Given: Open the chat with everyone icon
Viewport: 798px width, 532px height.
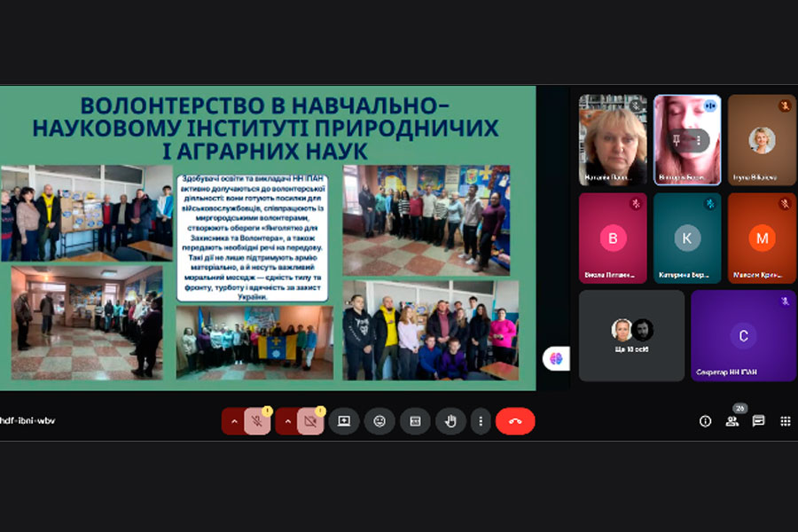Looking at the screenshot, I should 758,421.
